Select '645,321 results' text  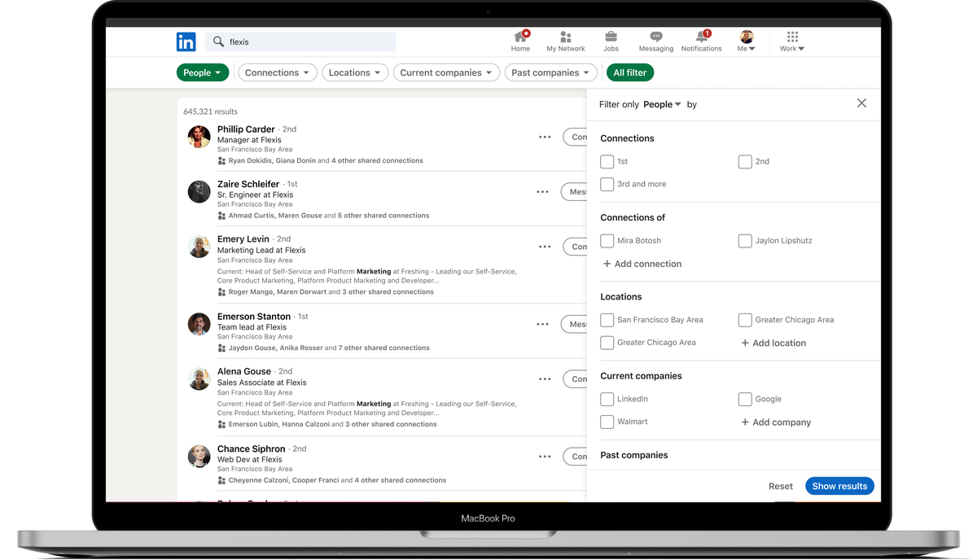tap(210, 112)
